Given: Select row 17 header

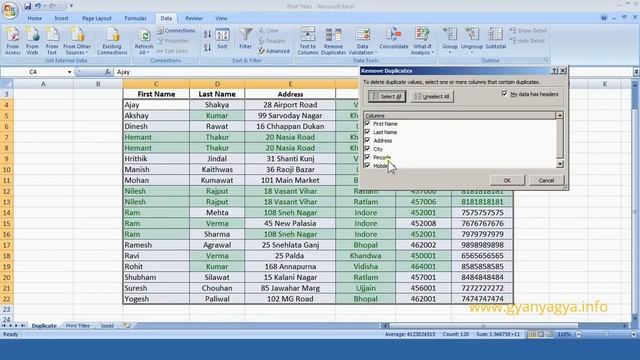Looking at the screenshot, I should click(x=7, y=245).
